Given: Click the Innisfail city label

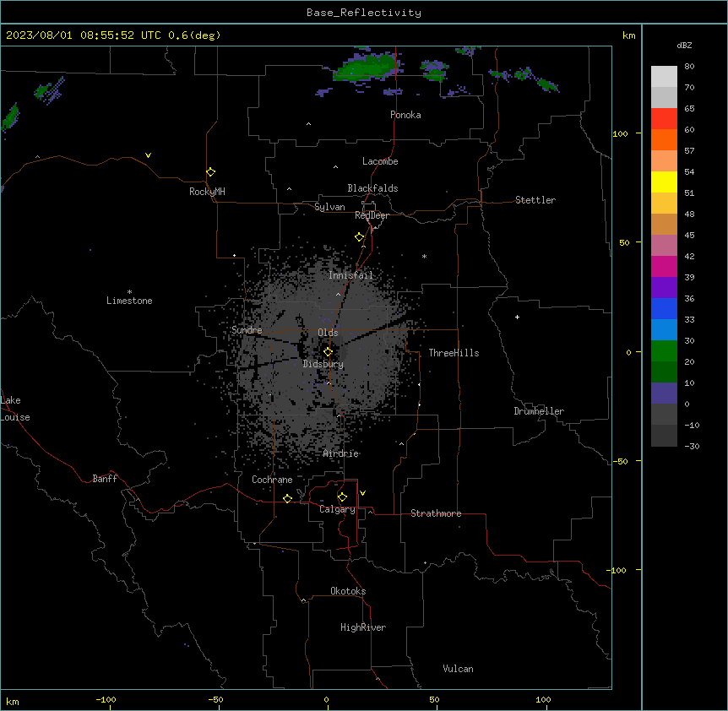Looking at the screenshot, I should [x=350, y=275].
